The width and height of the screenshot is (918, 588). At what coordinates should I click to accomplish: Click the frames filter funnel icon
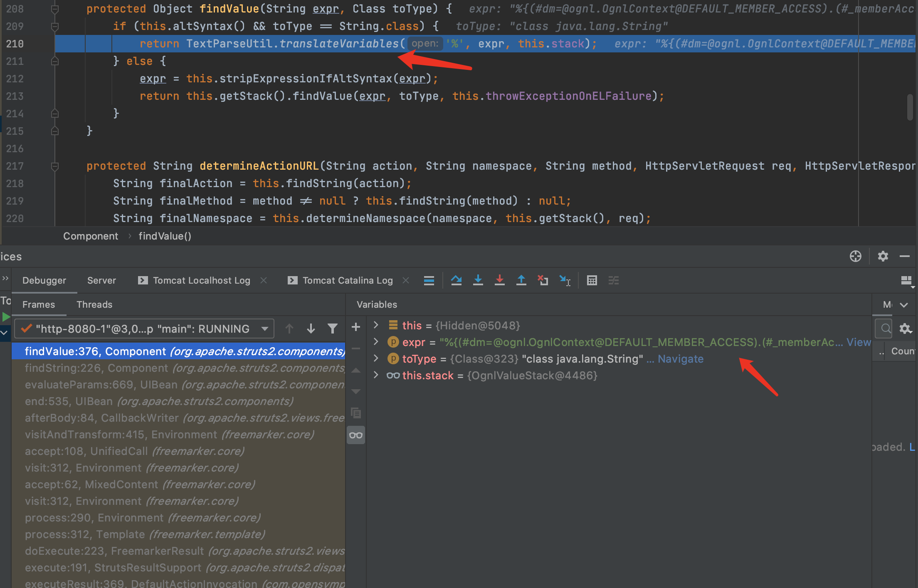(x=333, y=329)
